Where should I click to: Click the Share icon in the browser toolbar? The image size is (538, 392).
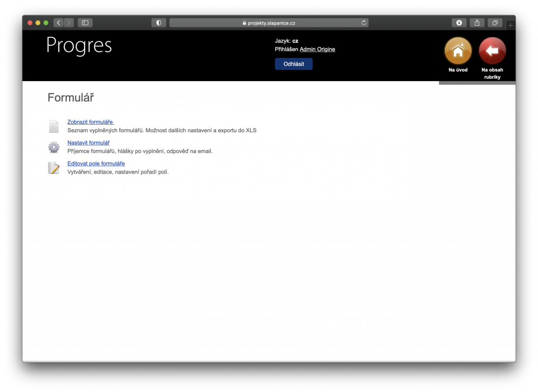pyautogui.click(x=477, y=22)
